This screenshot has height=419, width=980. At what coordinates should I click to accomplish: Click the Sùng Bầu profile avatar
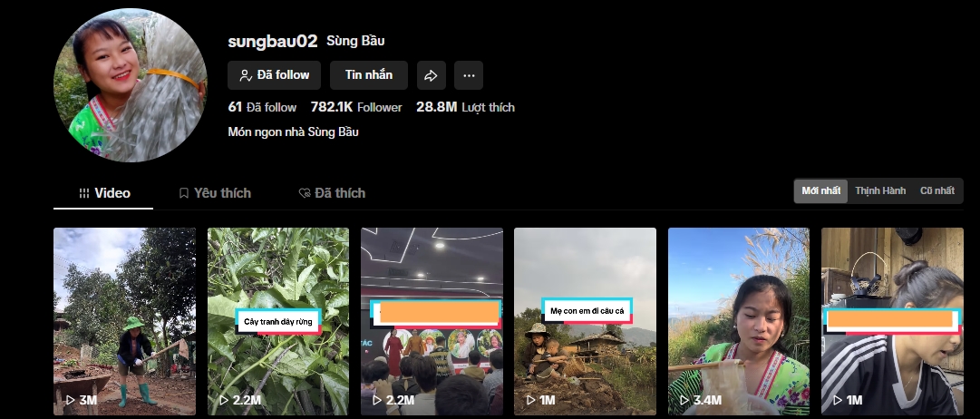point(130,85)
